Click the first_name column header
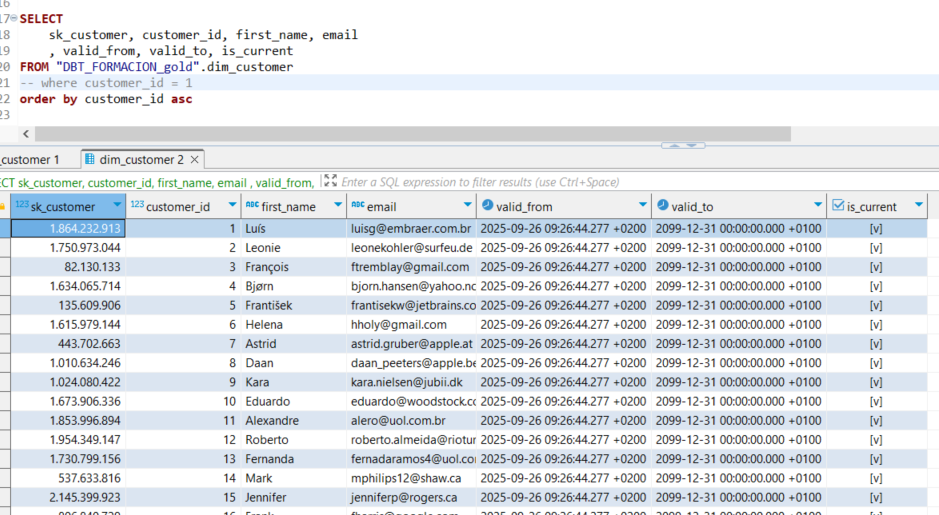939x515 pixels. pos(288,207)
